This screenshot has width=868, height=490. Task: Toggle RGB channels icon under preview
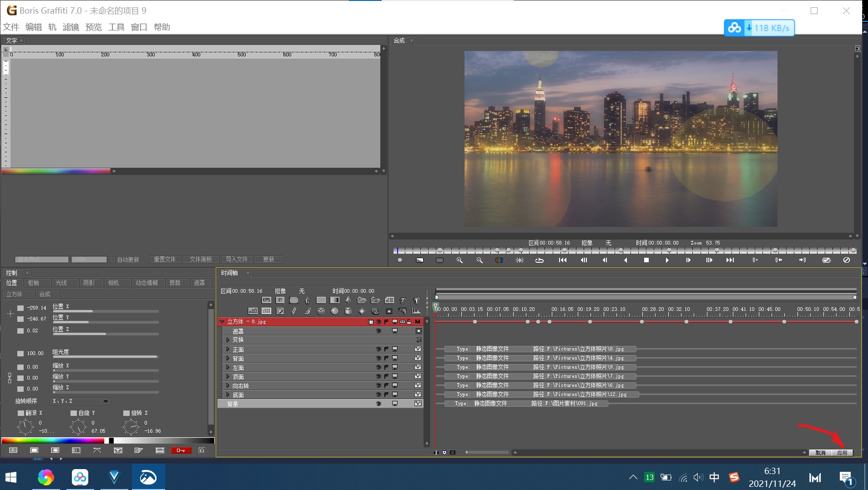pos(499,260)
